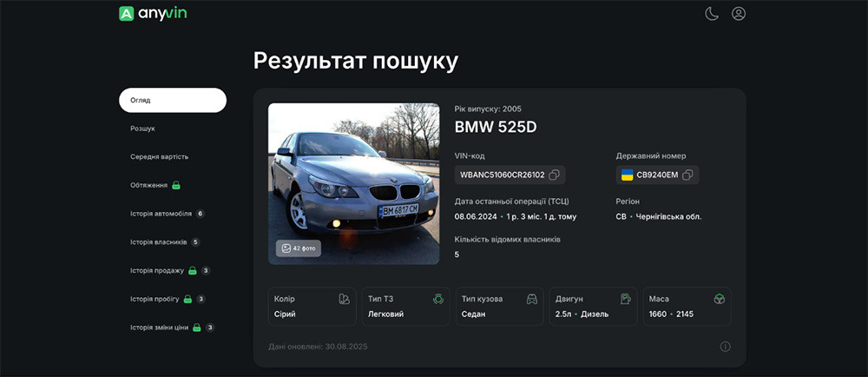Open the Обтяження sidebar section

point(149,185)
